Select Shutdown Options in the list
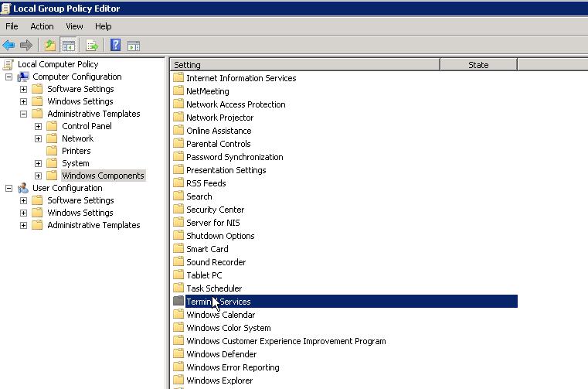 point(220,236)
